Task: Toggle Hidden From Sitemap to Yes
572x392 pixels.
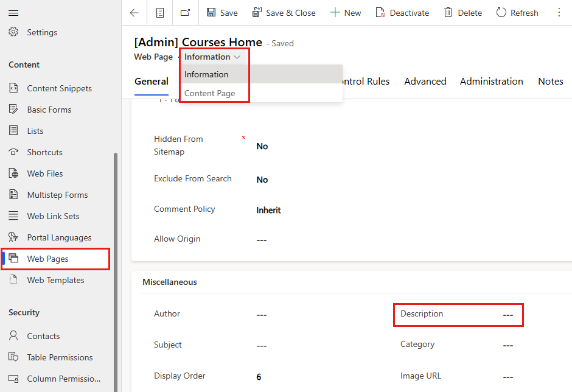Action: (262, 146)
